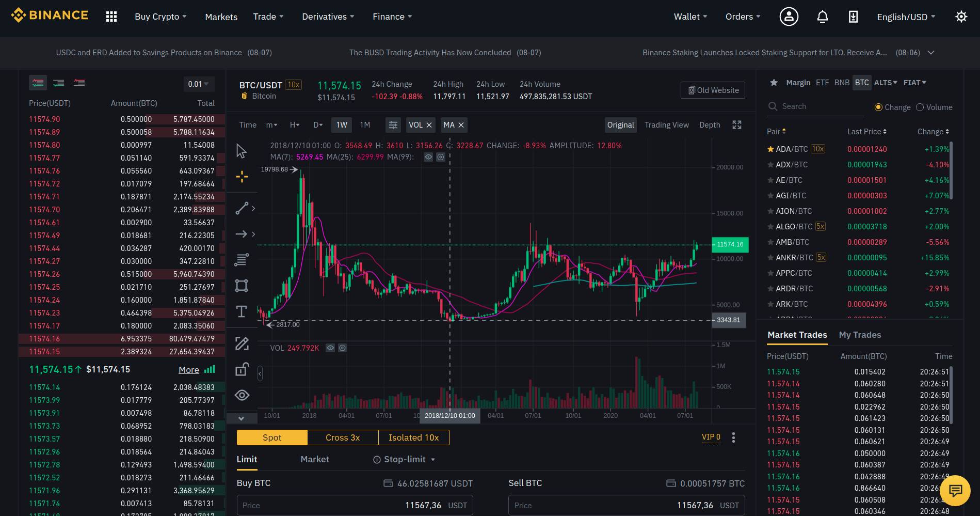Select the Cross 3x margin tab

coord(343,437)
